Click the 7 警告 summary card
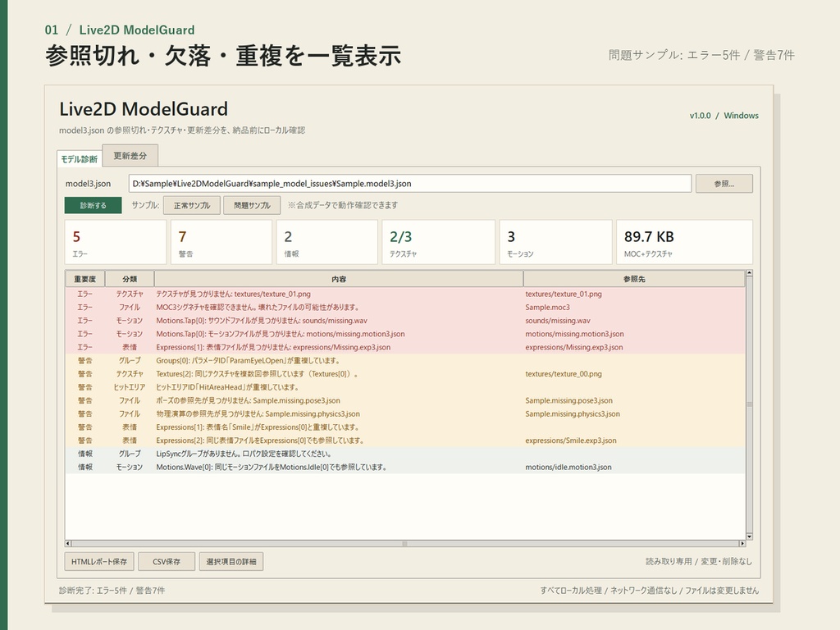Screen dimensions: 840x630 (x=221, y=242)
